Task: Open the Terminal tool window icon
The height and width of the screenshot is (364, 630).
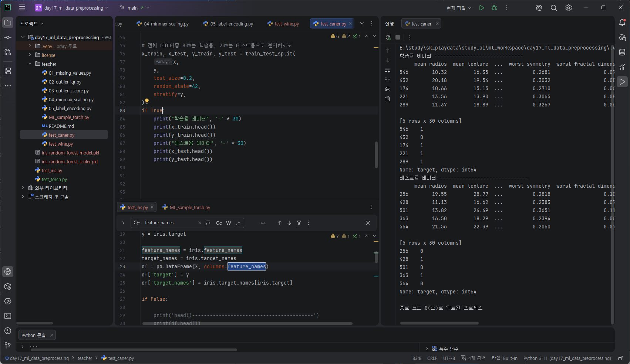Action: (8, 316)
